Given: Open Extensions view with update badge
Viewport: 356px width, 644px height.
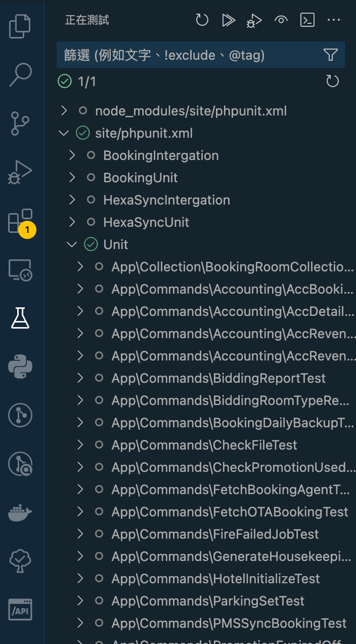Looking at the screenshot, I should pos(20,222).
